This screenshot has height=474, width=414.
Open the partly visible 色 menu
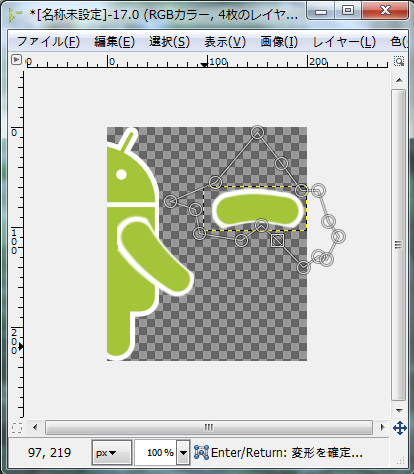coord(398,42)
